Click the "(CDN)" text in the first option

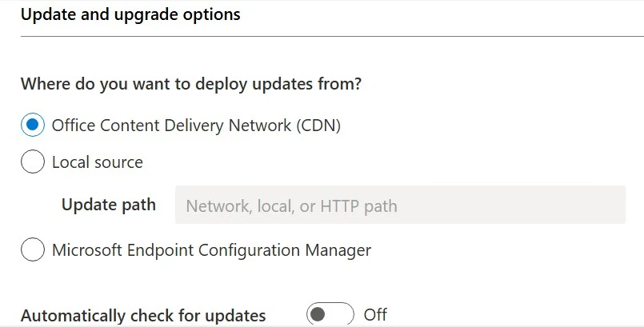pos(319,126)
